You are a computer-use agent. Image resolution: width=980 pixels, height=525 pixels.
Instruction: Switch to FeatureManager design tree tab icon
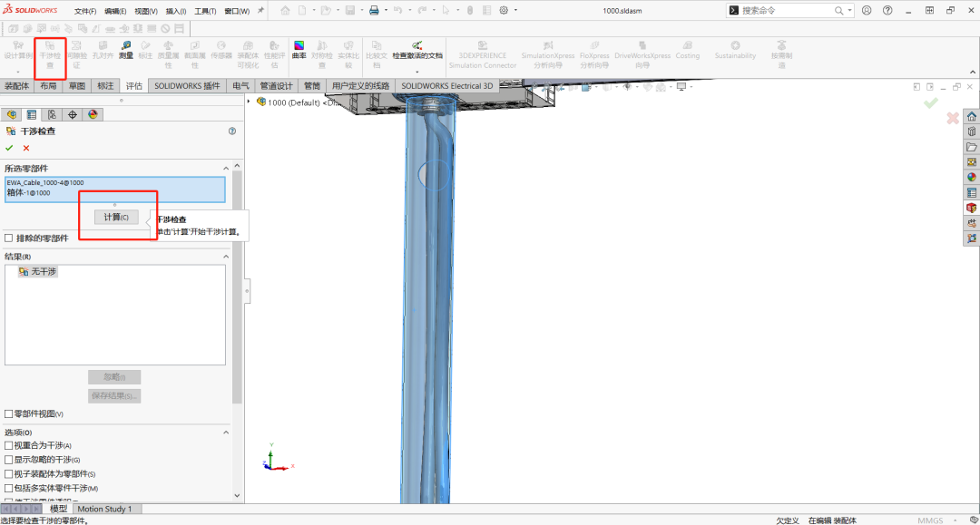pos(11,114)
